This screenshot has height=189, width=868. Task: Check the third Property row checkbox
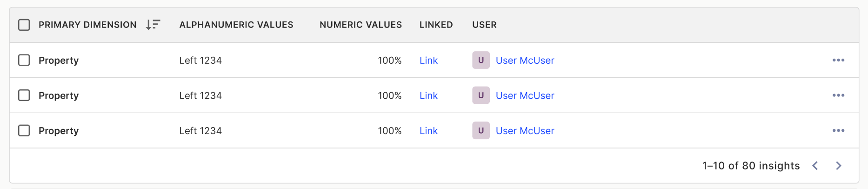point(24,131)
